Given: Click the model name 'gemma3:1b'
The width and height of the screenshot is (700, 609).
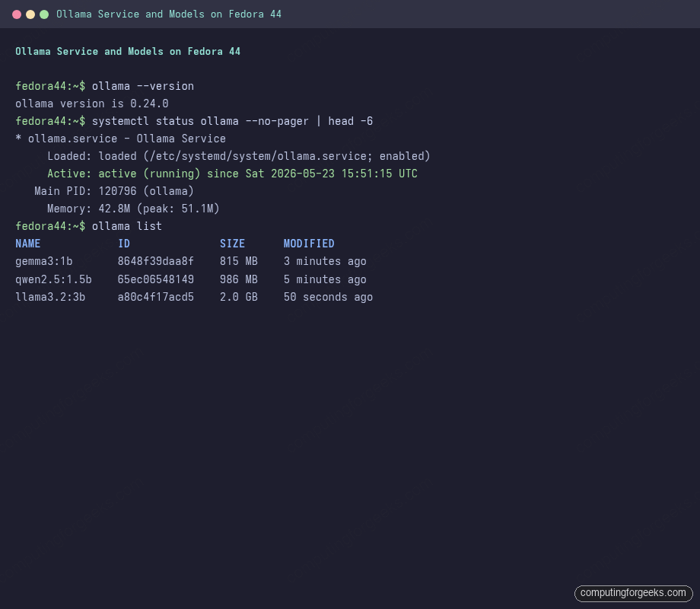Looking at the screenshot, I should [x=44, y=261].
